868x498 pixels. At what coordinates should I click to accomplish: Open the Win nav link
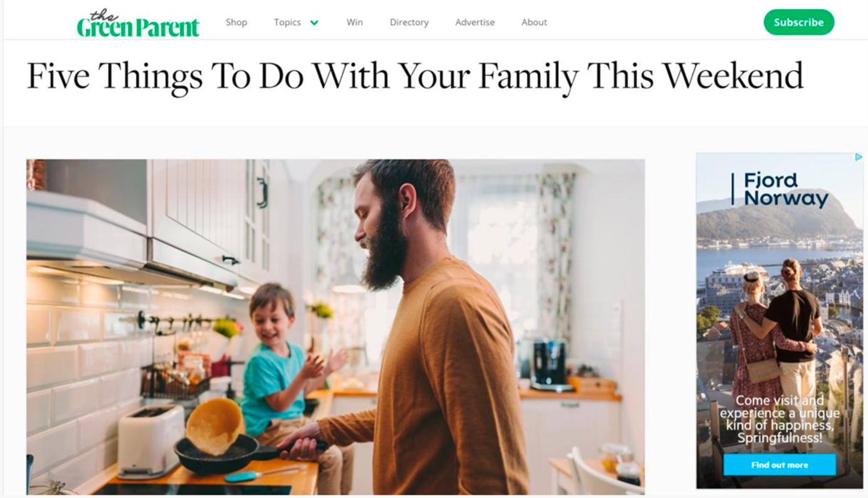click(x=355, y=22)
